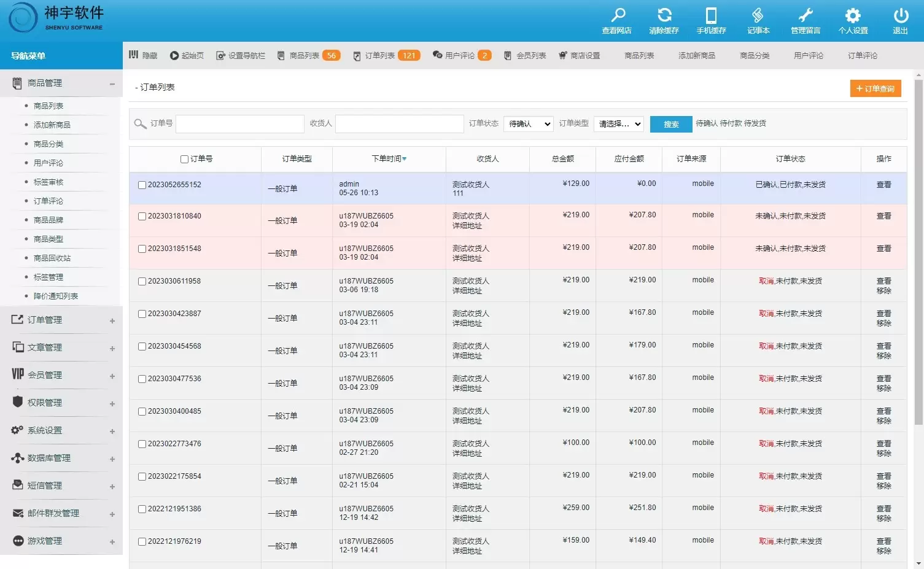Select checkbox for order 2023022773476

(142, 444)
